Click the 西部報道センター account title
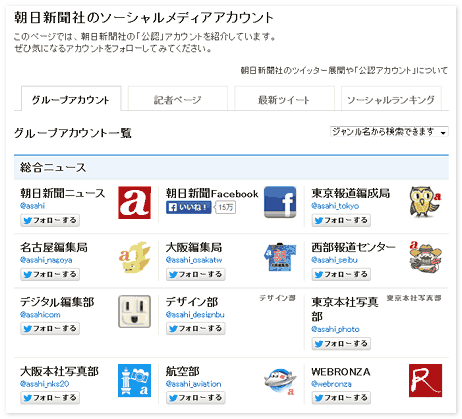Image resolution: width=462 pixels, height=419 pixels. click(353, 247)
